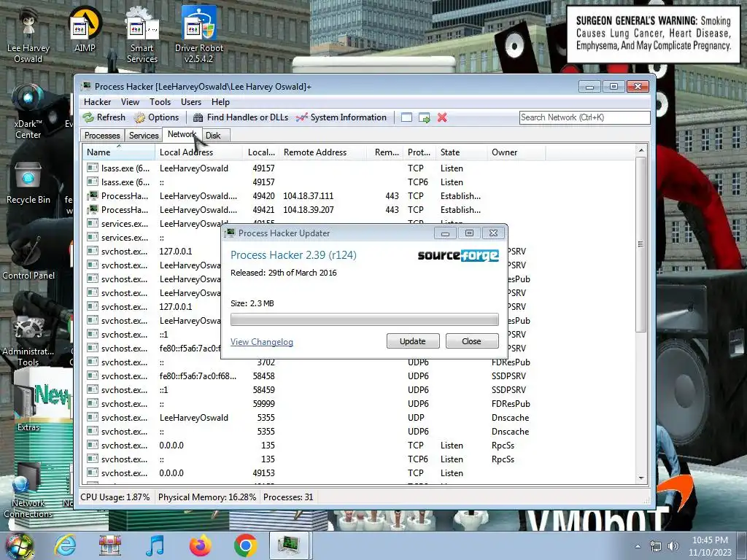Launch Internet Explorer from taskbar
This screenshot has width=747, height=560.
click(x=65, y=545)
